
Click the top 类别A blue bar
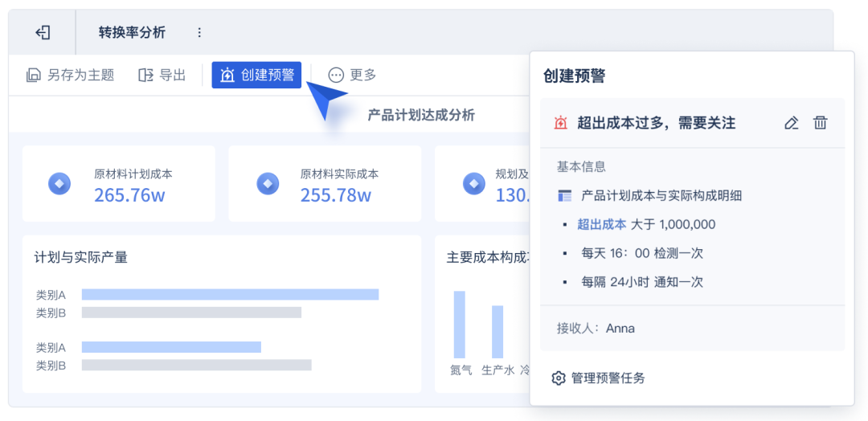click(x=231, y=294)
